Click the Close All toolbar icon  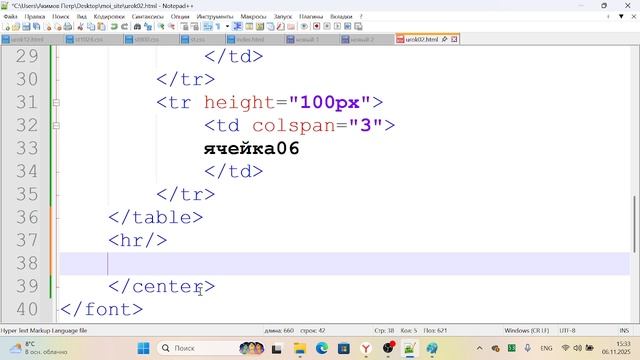click(x=58, y=27)
